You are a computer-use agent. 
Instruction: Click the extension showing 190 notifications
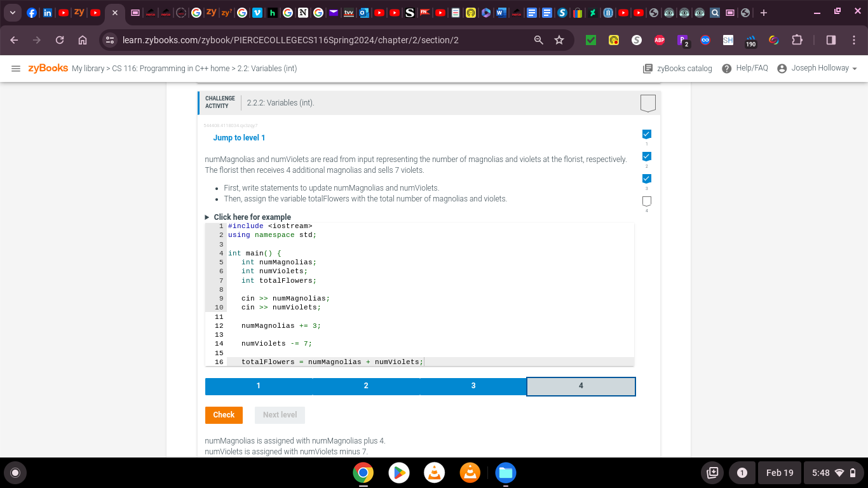[750, 39]
